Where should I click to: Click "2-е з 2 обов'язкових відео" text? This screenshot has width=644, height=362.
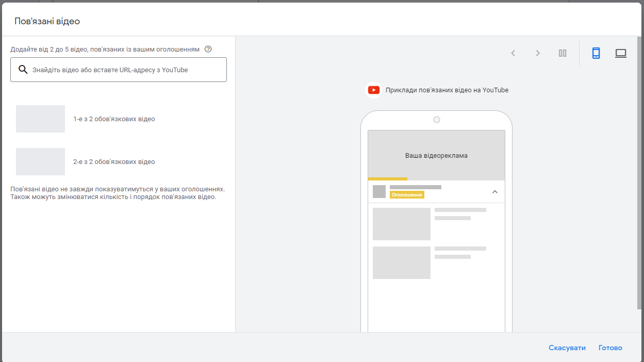114,162
